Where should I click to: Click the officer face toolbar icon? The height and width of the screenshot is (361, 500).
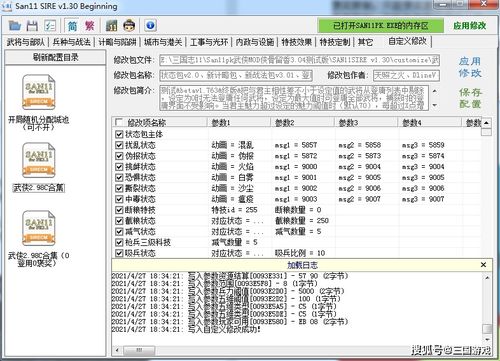[129, 26]
